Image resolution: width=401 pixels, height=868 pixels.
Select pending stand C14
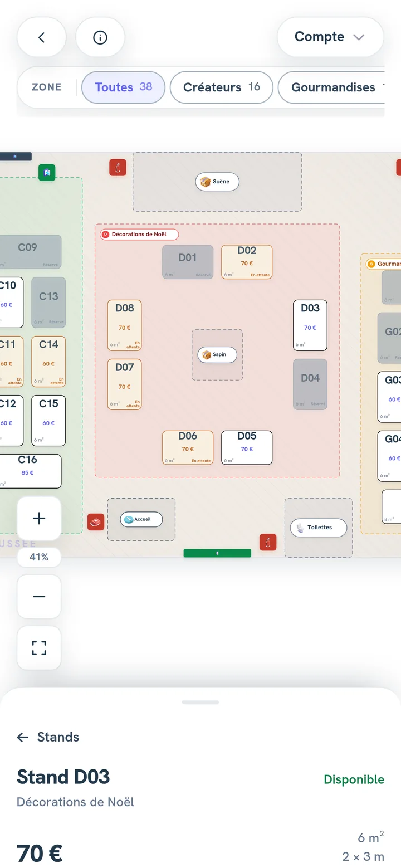click(48, 362)
